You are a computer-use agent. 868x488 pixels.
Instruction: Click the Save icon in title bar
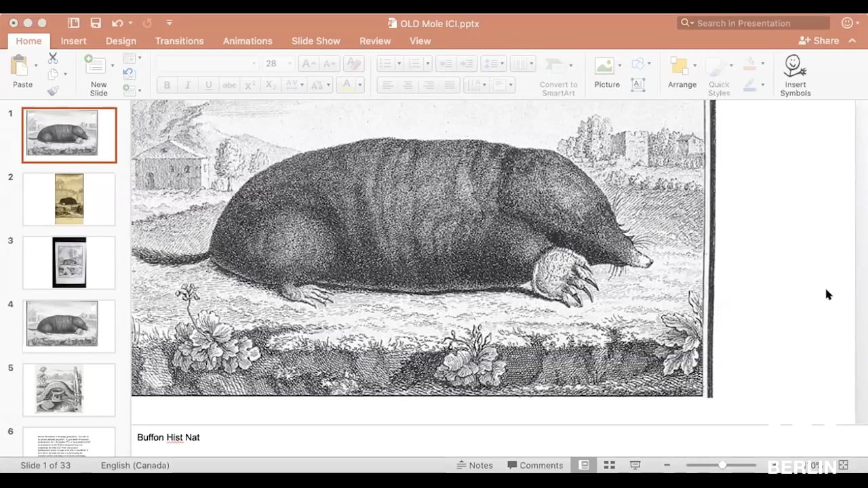(96, 23)
